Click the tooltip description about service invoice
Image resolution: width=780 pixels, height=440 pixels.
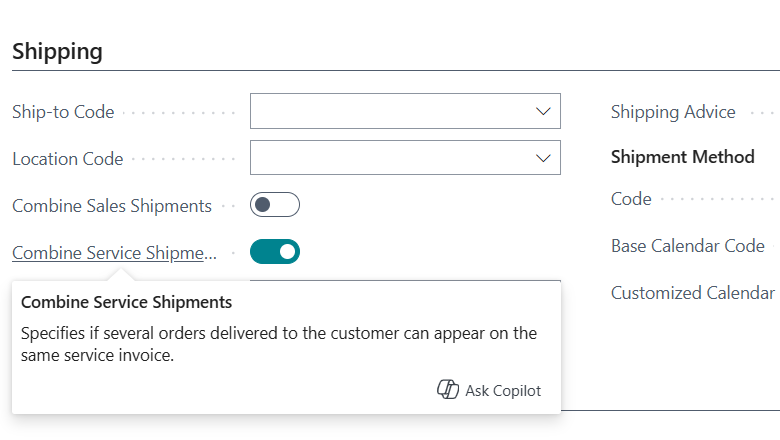point(279,344)
